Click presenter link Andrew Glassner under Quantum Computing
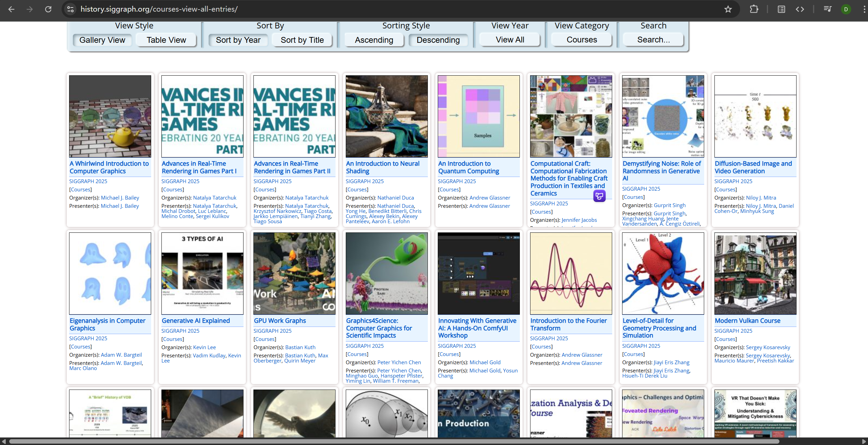This screenshot has height=445, width=868. 489,206
